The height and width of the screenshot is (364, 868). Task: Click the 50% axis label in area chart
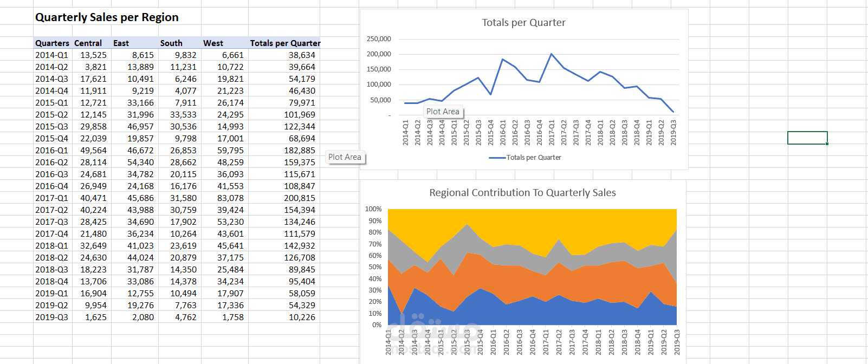pos(375,267)
